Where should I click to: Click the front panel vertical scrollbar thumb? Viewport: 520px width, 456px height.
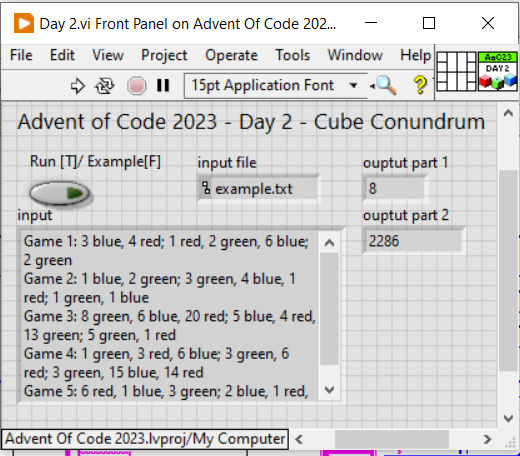(508, 270)
